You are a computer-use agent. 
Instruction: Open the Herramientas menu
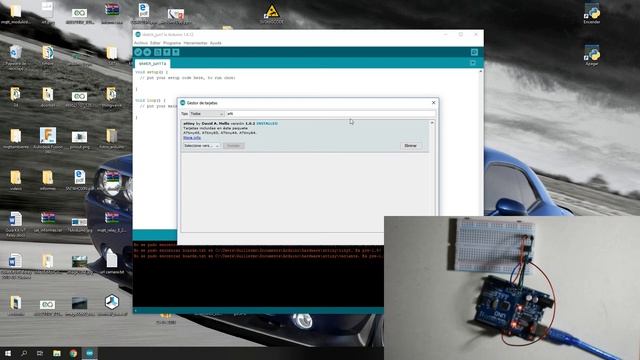coord(196,43)
